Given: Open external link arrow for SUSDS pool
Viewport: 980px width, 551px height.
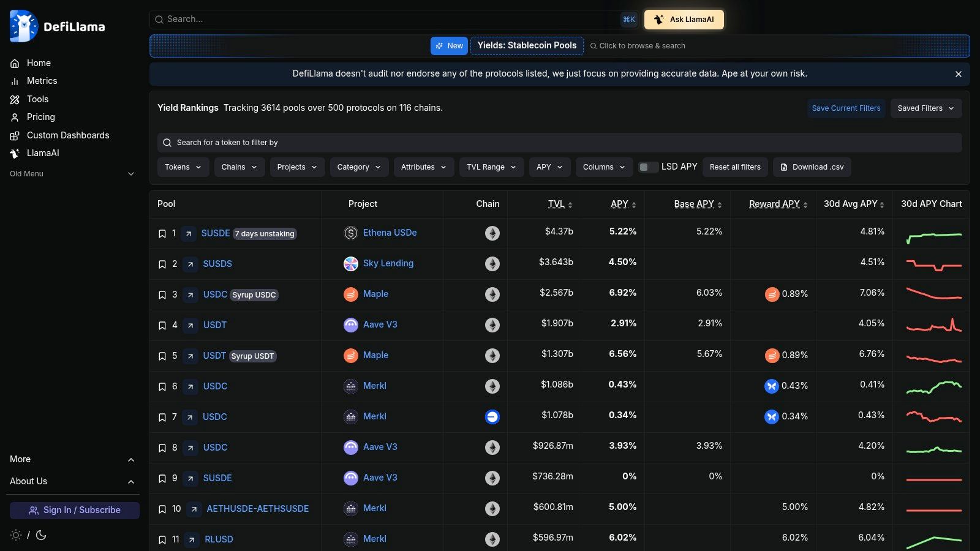Looking at the screenshot, I should [190, 264].
